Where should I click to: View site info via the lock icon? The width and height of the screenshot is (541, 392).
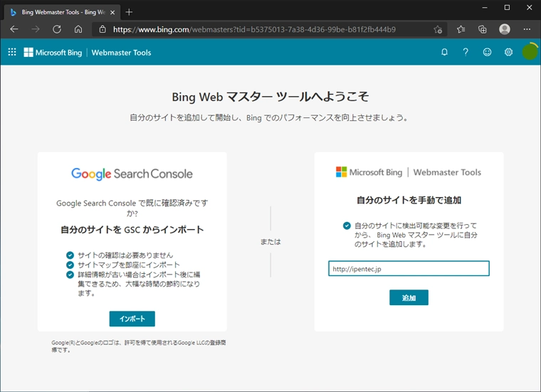[x=103, y=29]
